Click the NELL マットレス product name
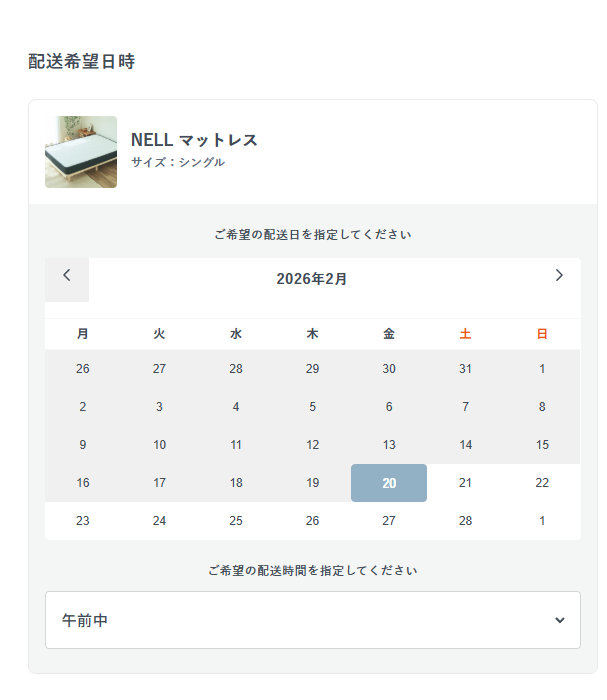 tap(194, 140)
